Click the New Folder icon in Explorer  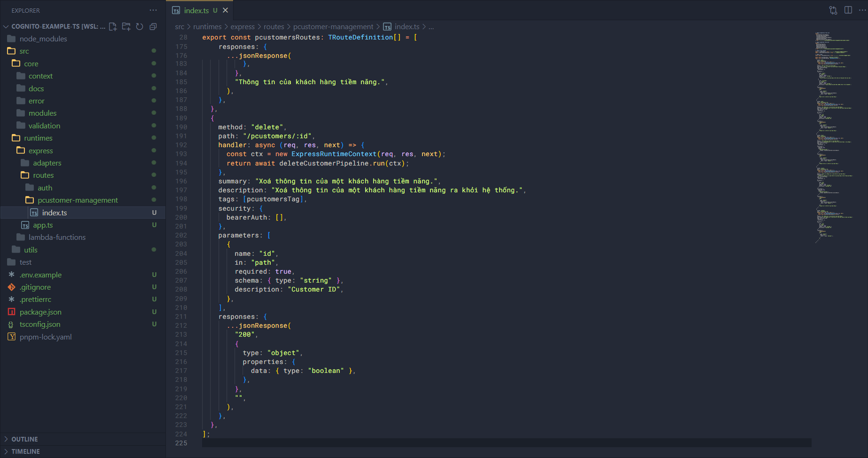point(126,27)
